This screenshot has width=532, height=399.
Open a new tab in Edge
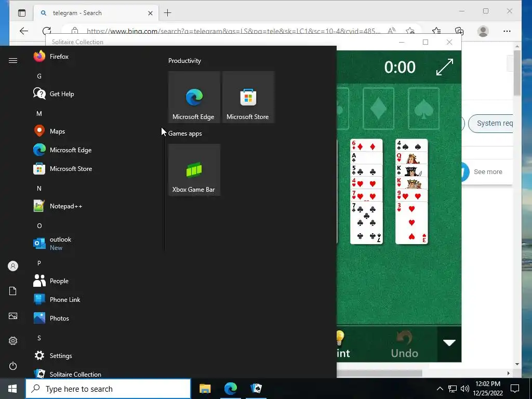point(168,13)
